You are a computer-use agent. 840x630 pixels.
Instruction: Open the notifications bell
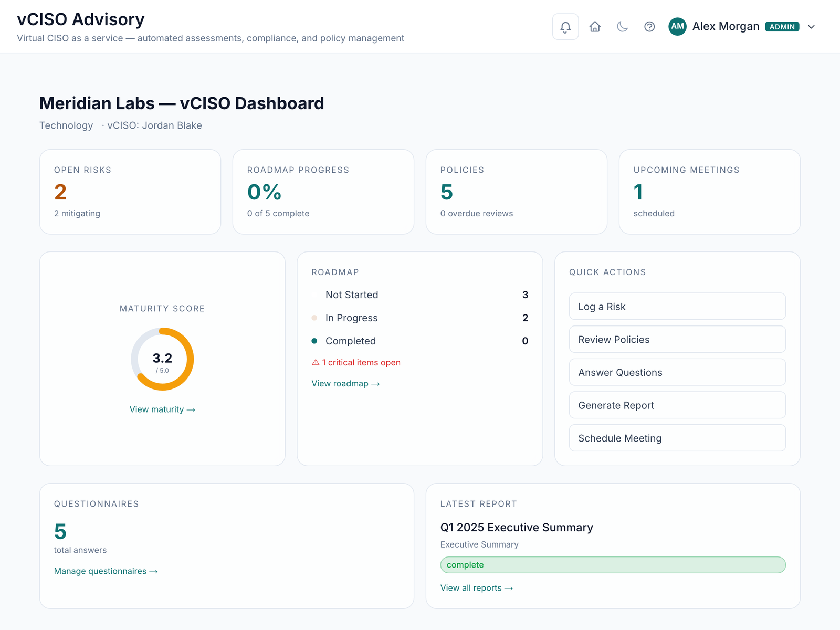(565, 27)
